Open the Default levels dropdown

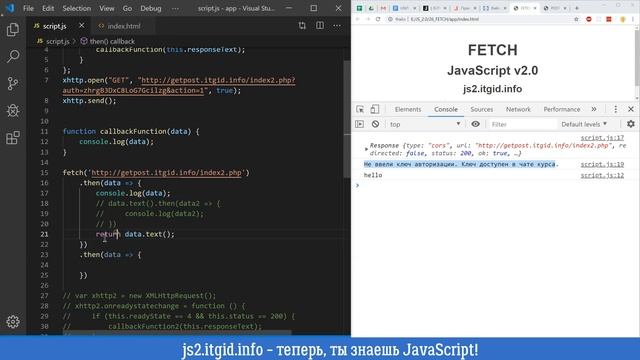tap(584, 124)
